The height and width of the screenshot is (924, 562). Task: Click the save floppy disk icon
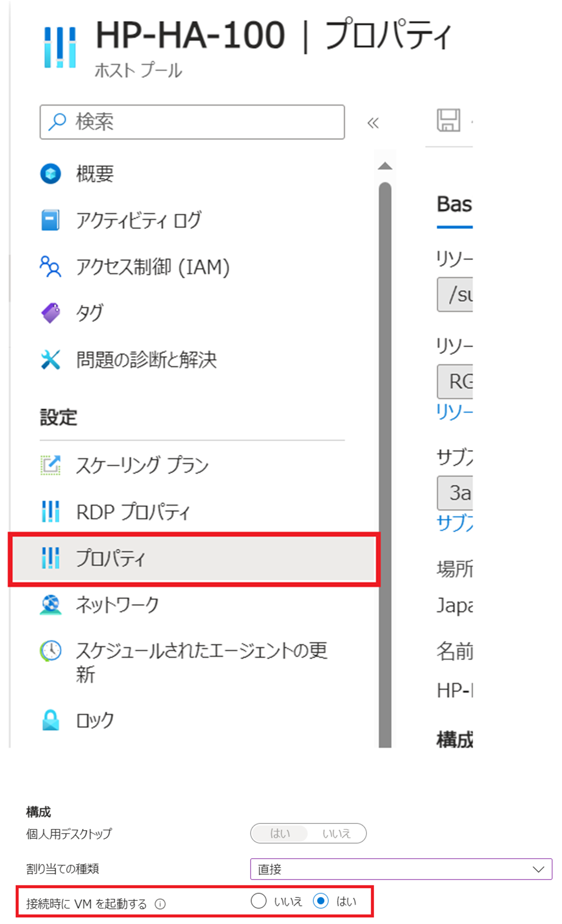(x=448, y=120)
